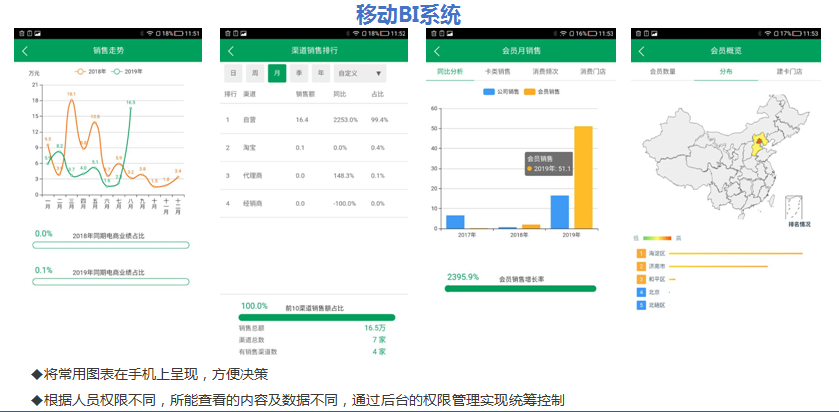839x412 pixels.
Task: Select the 周 period button
Action: coord(255,73)
